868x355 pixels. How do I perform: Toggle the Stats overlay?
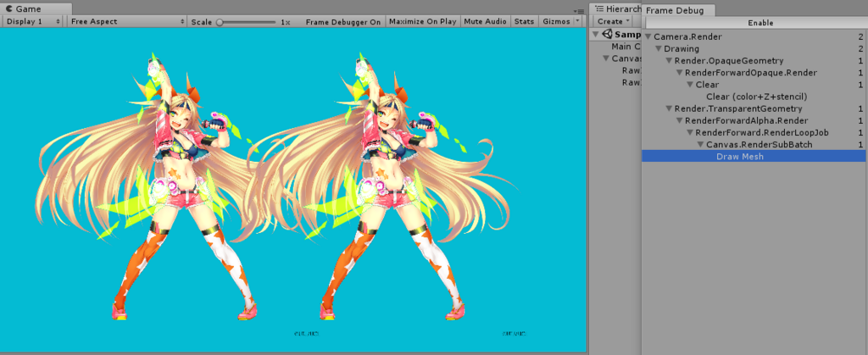pos(524,21)
